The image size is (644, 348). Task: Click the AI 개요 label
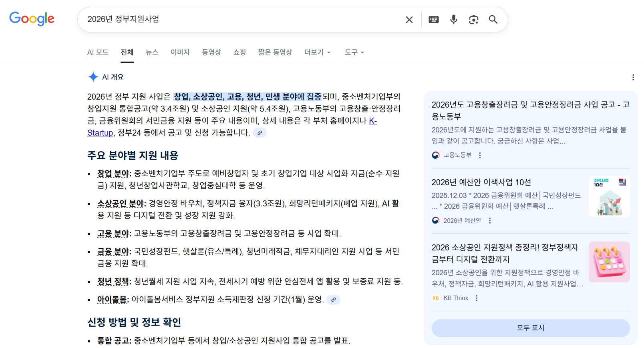(x=113, y=77)
